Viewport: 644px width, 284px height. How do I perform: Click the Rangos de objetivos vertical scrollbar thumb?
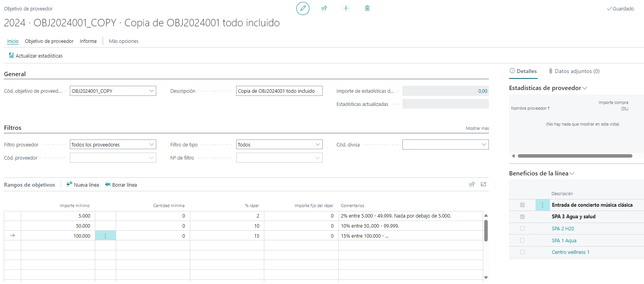click(486, 231)
